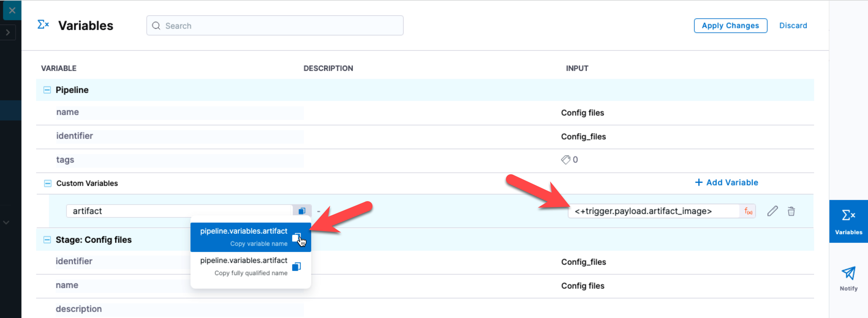Click the pencil edit icon for artifact variable
This screenshot has width=868, height=318.
772,211
